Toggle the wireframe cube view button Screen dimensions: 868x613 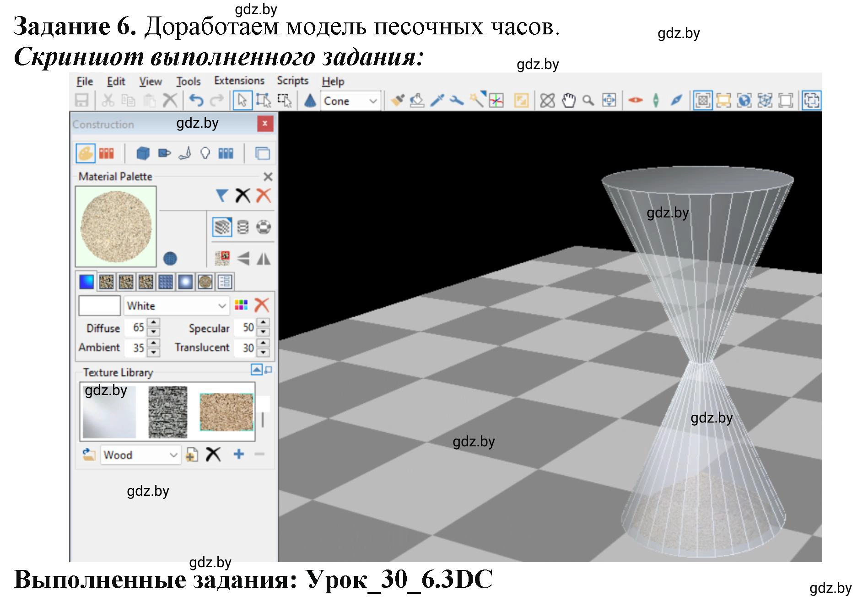pos(765,100)
